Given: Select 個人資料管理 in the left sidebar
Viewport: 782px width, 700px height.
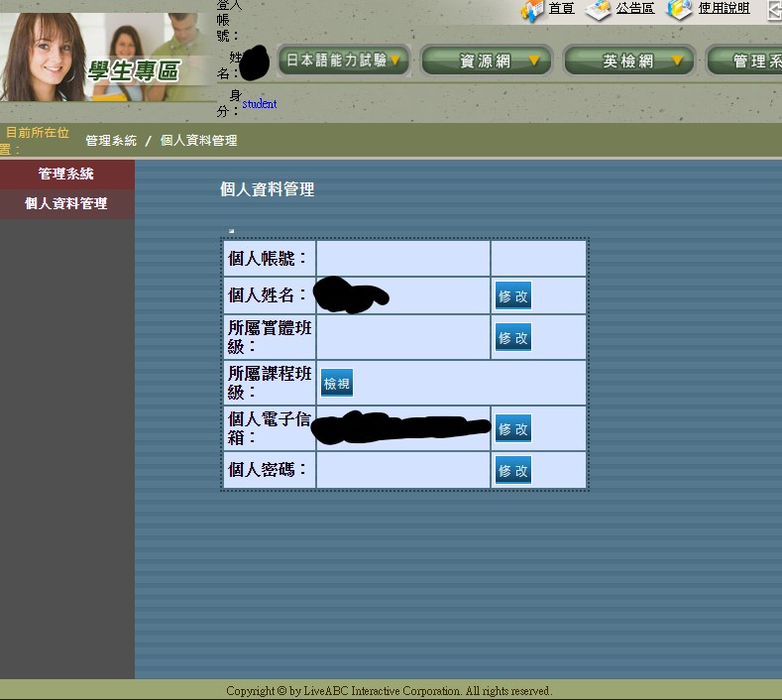Looking at the screenshot, I should tap(66, 203).
